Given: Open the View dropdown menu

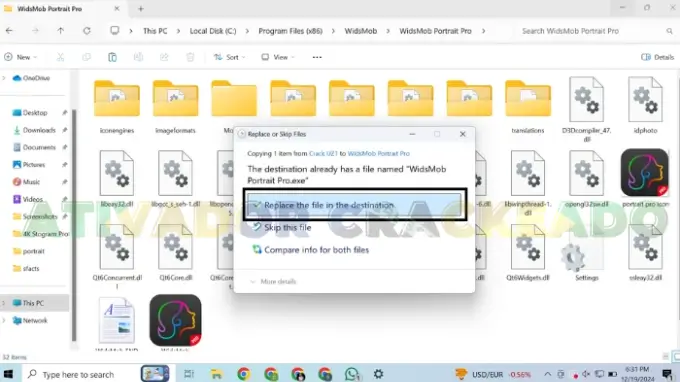Looking at the screenshot, I should point(278,57).
